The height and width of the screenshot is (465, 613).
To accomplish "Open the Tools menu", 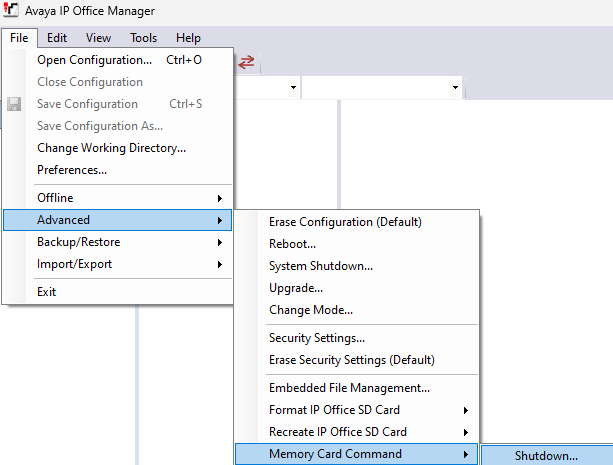I will 143,38.
